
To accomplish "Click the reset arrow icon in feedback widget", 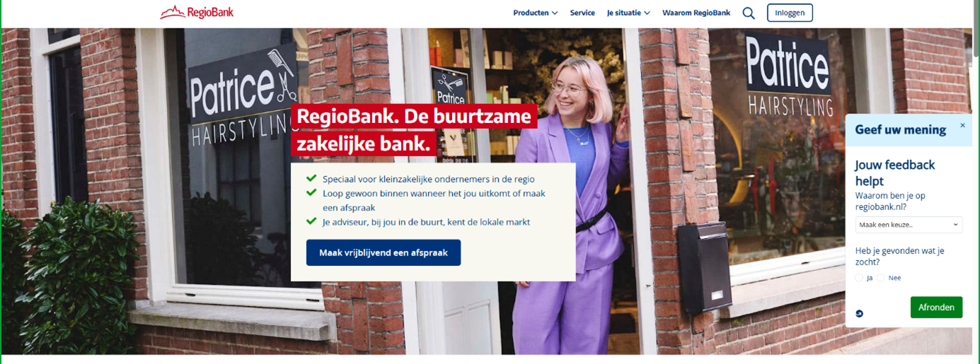I will point(860,314).
